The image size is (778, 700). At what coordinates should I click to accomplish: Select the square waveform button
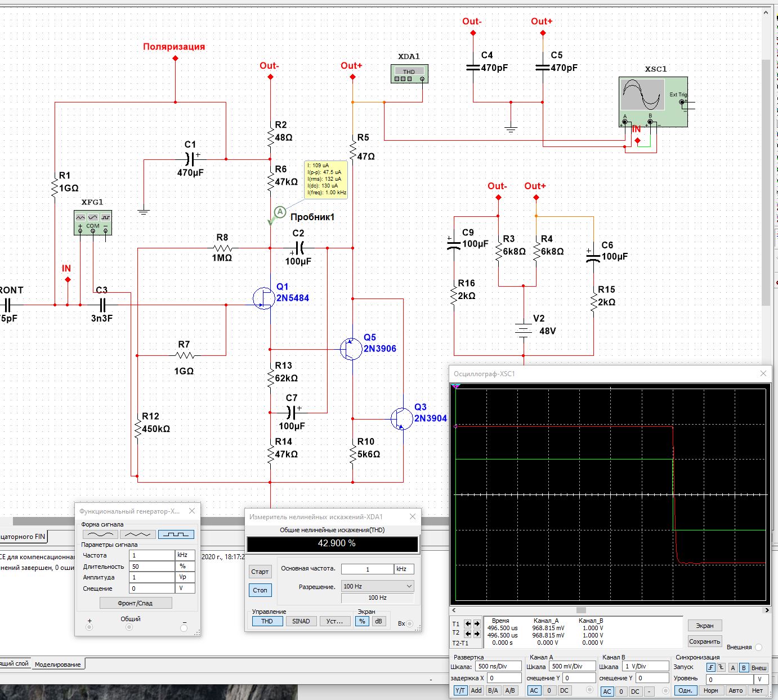pos(176,534)
